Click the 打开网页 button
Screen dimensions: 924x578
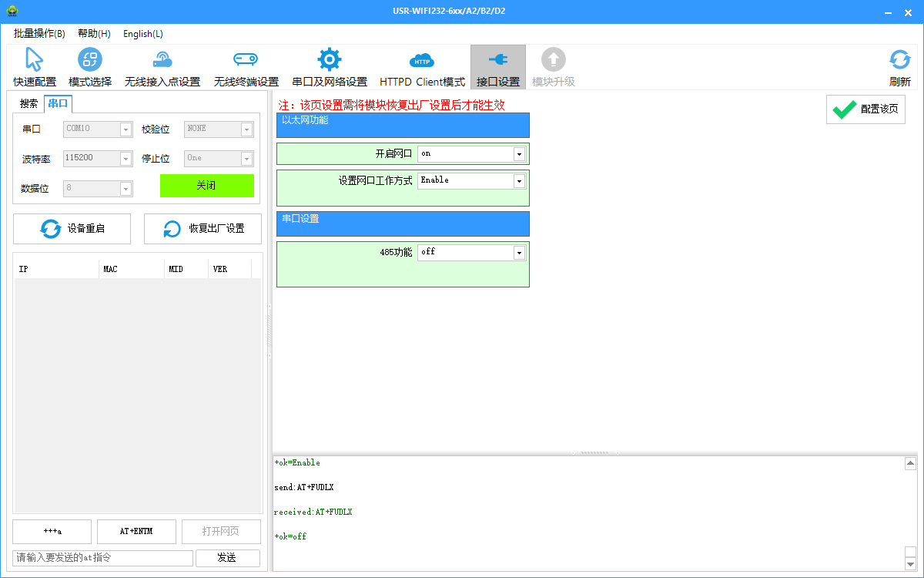pos(221,532)
